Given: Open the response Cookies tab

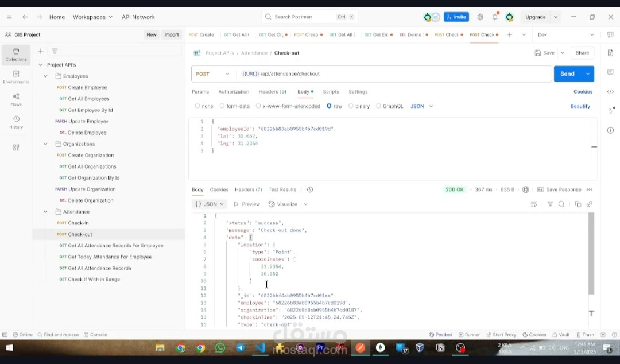Looking at the screenshot, I should point(219,189).
